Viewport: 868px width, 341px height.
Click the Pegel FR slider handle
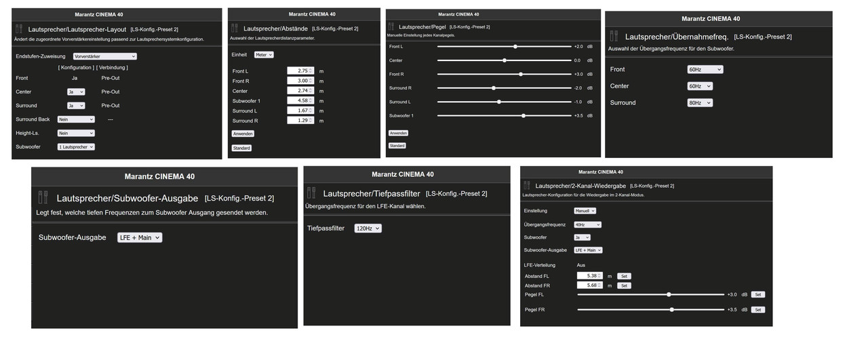[672, 309]
